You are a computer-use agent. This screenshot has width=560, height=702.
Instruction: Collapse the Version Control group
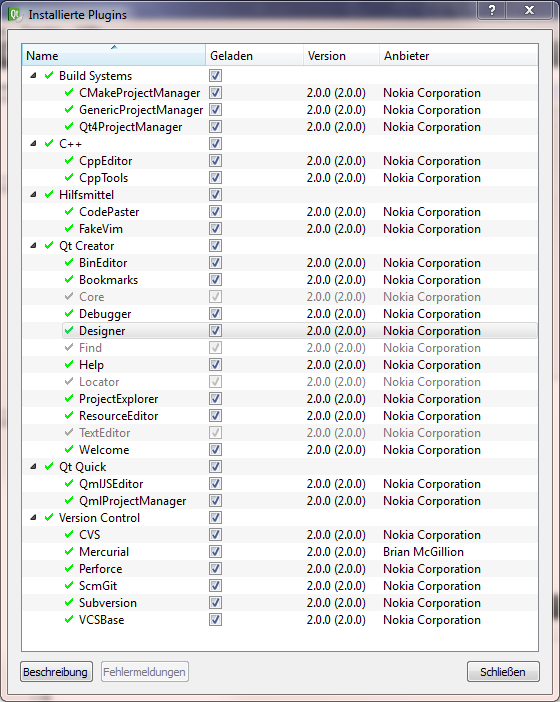click(33, 518)
